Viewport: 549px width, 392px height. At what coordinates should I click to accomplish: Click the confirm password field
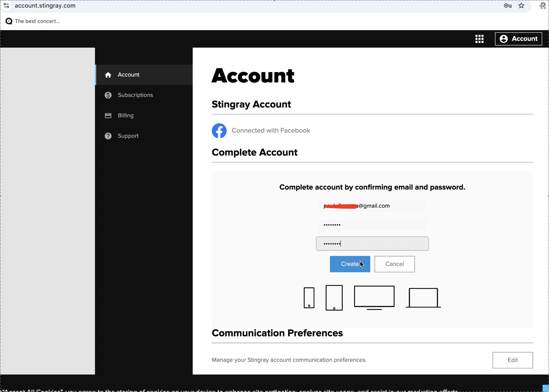click(372, 243)
